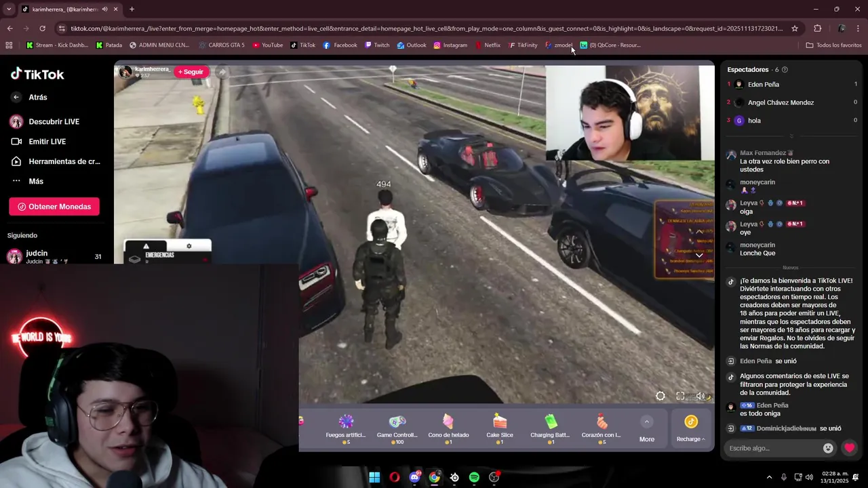Bookmark this page with the star
Screen dimensions: 868x488
[x=795, y=28]
